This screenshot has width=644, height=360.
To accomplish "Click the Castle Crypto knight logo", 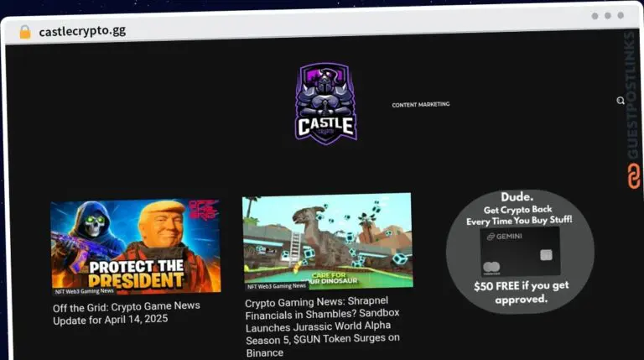I will [x=326, y=104].
